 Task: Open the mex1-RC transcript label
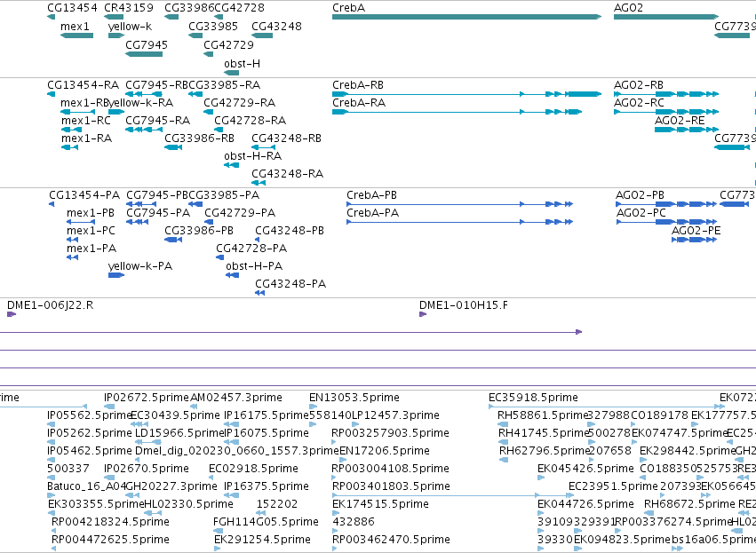pyautogui.click(x=86, y=121)
